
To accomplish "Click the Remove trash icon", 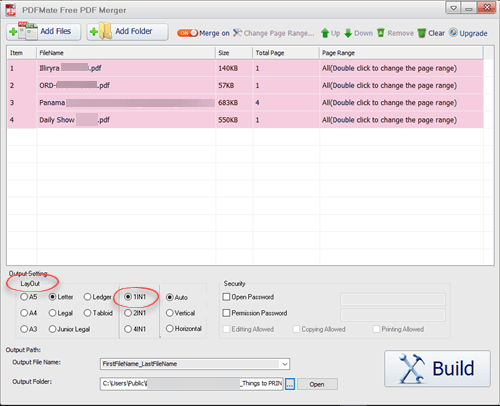I will click(381, 33).
